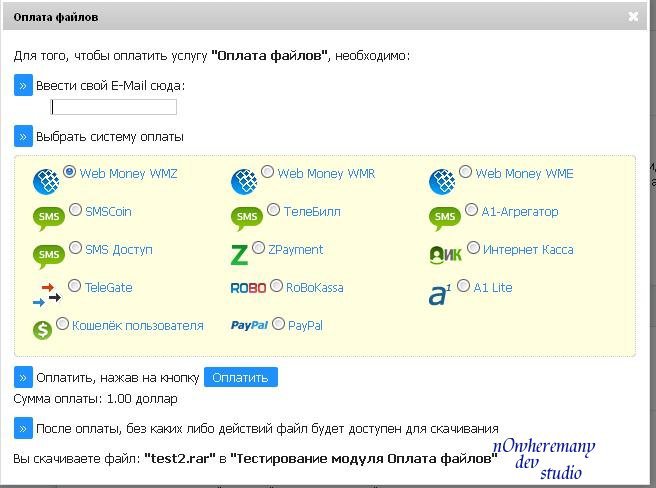Select the Web Money WMR radio button
The image size is (656, 488).
point(267,172)
